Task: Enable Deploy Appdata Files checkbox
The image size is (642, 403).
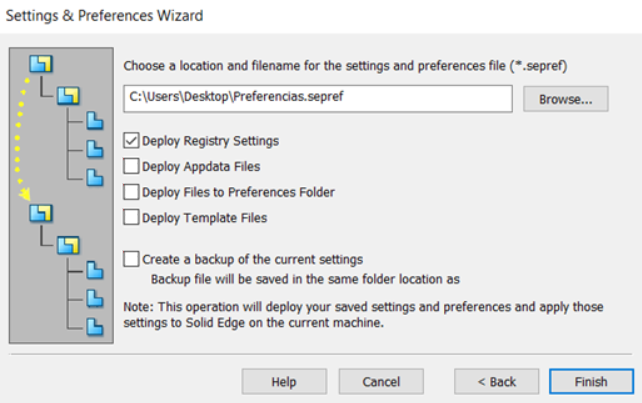Action: (131, 166)
